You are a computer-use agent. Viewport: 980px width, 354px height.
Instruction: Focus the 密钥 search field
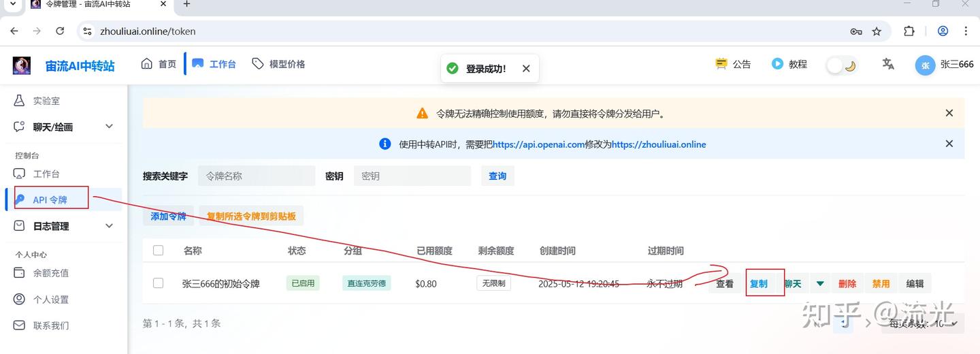[x=412, y=176]
